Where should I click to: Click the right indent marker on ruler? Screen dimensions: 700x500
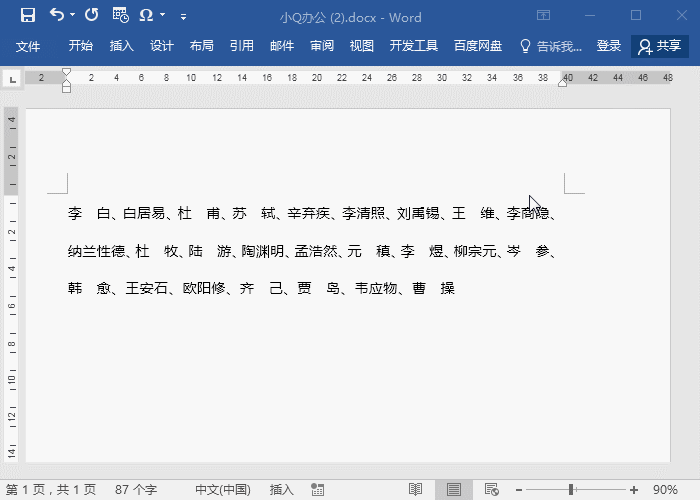tap(562, 82)
